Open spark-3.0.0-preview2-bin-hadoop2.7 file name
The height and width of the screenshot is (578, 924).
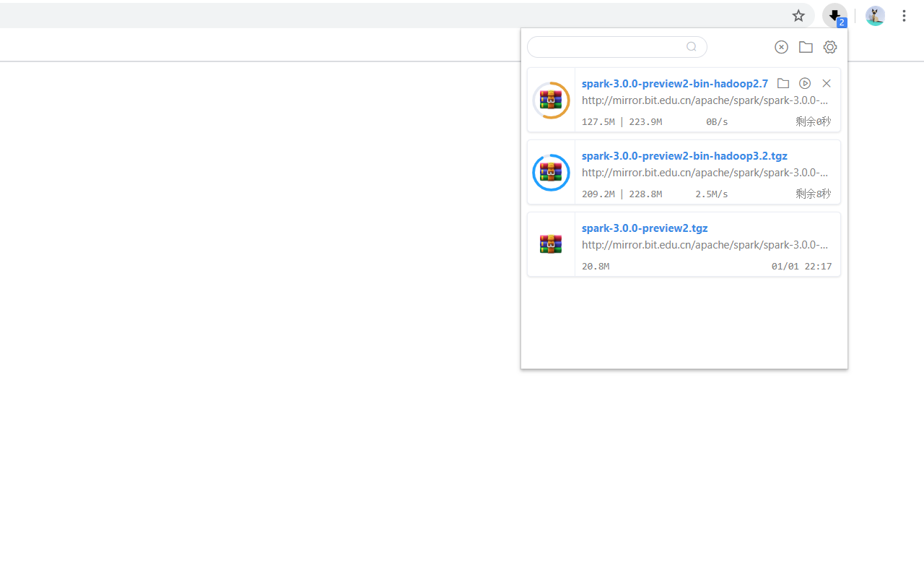click(675, 83)
